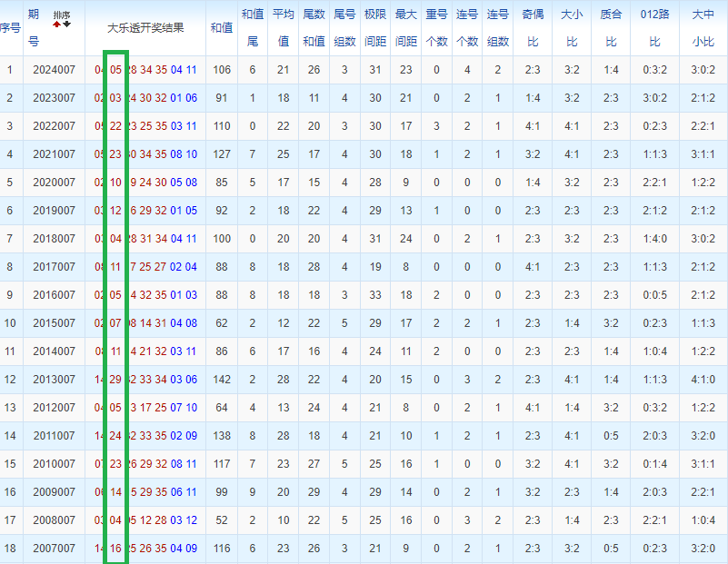This screenshot has width=728, height=564.
Task: Select the 重号个数 column header
Action: click(436, 27)
